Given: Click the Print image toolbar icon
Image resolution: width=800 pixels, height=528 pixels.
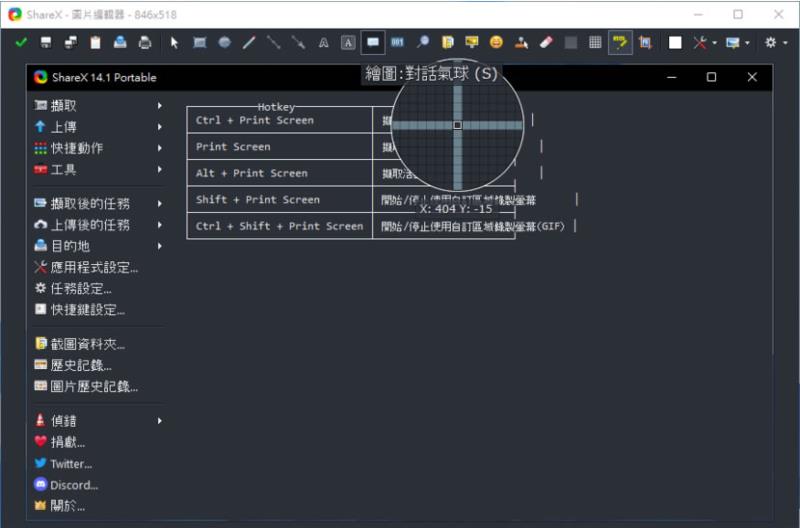Looking at the screenshot, I should point(145,42).
